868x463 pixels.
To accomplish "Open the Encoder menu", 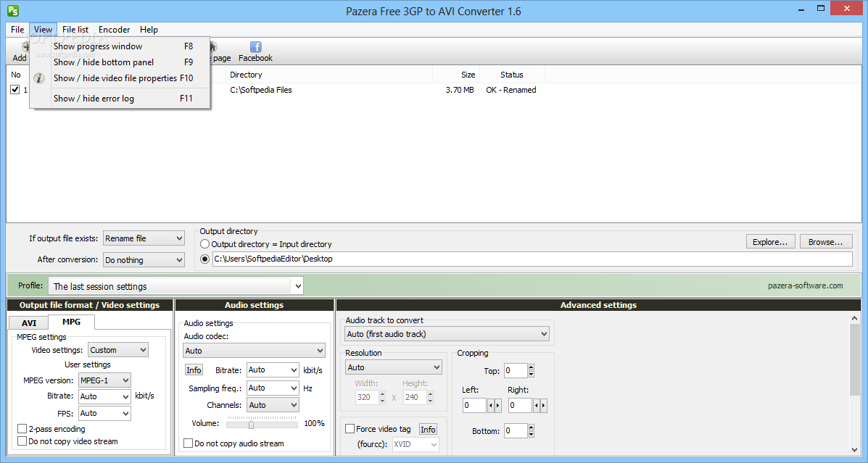I will (114, 29).
